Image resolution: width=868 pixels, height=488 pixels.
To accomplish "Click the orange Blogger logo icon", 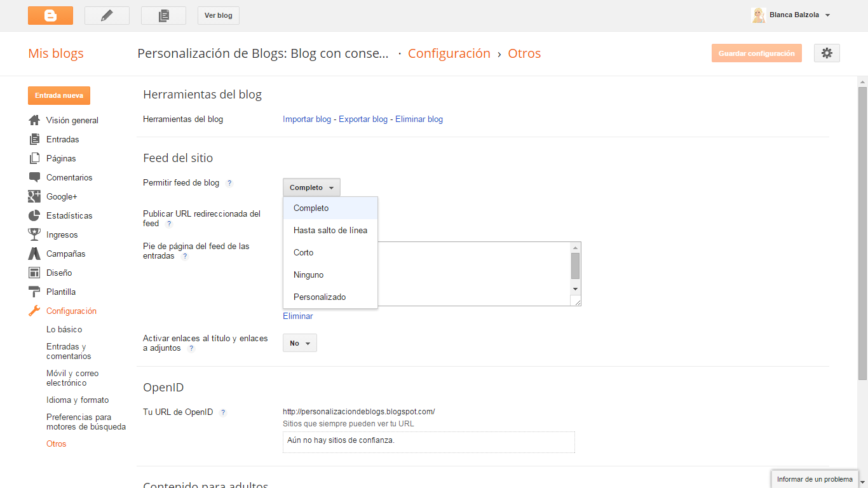I will 50,15.
